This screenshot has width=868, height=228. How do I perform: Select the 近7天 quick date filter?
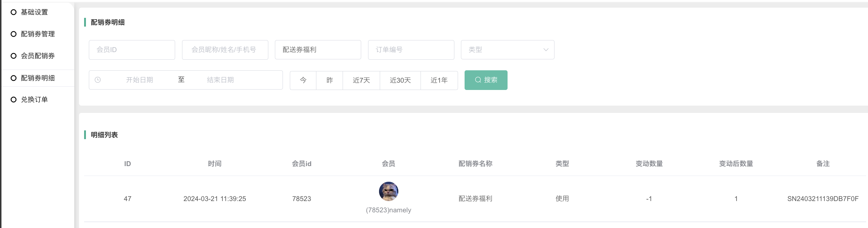click(361, 80)
